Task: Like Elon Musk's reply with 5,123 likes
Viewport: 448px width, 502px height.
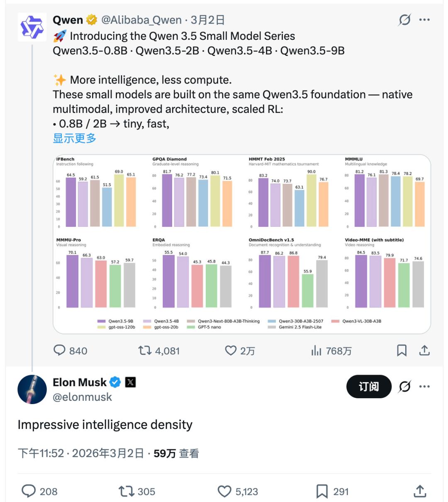Action: [224, 492]
